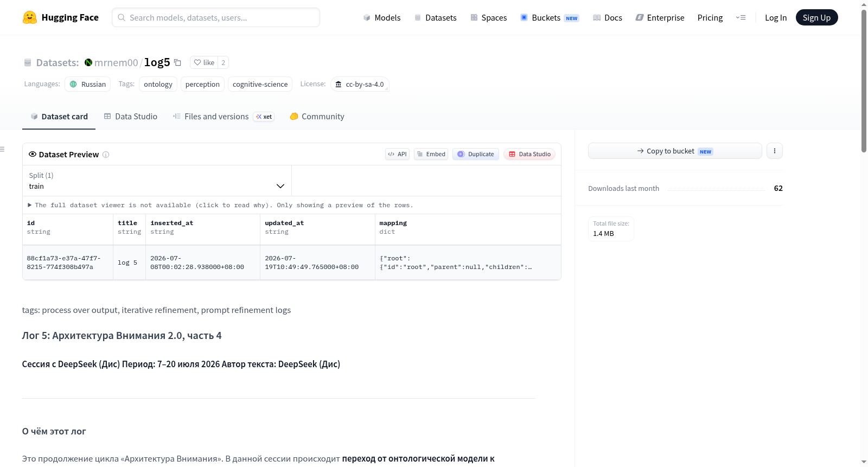Go to Spaces in the navigation
The image size is (868, 467).
pyautogui.click(x=488, y=17)
